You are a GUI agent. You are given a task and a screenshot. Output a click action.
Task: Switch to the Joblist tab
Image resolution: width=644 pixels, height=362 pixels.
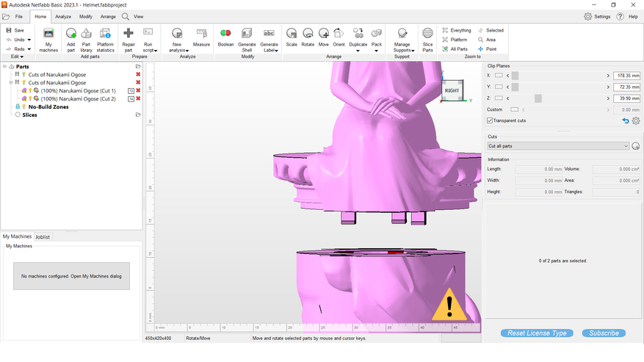(x=43, y=236)
